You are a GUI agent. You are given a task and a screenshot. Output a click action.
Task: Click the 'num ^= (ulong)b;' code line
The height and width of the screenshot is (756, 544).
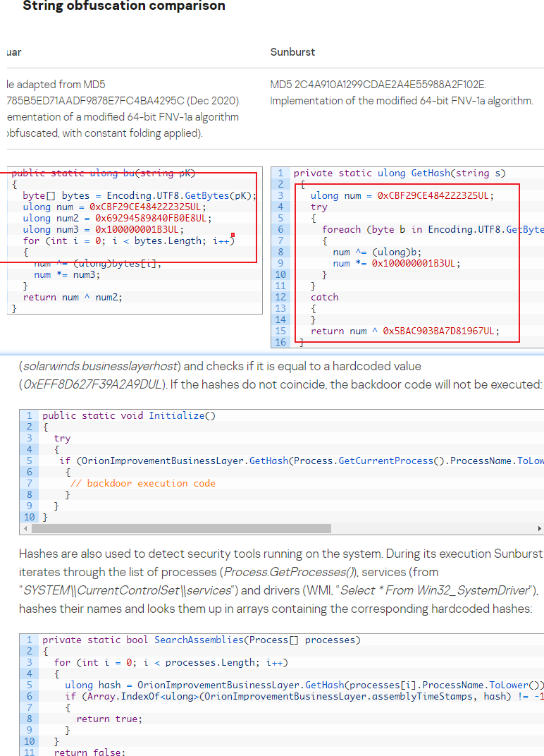377,252
